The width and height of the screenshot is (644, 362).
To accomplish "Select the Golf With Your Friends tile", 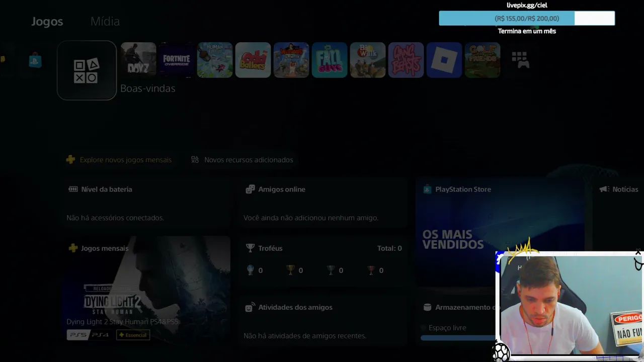I will [482, 60].
